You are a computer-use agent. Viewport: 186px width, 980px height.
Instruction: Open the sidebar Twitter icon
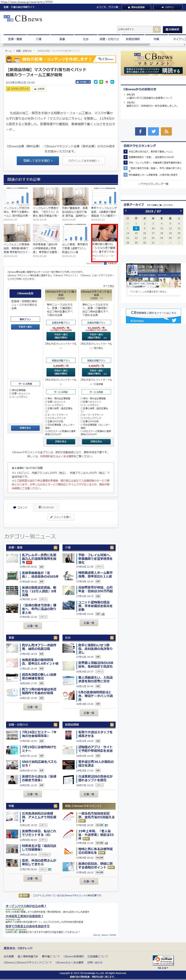pos(153,131)
